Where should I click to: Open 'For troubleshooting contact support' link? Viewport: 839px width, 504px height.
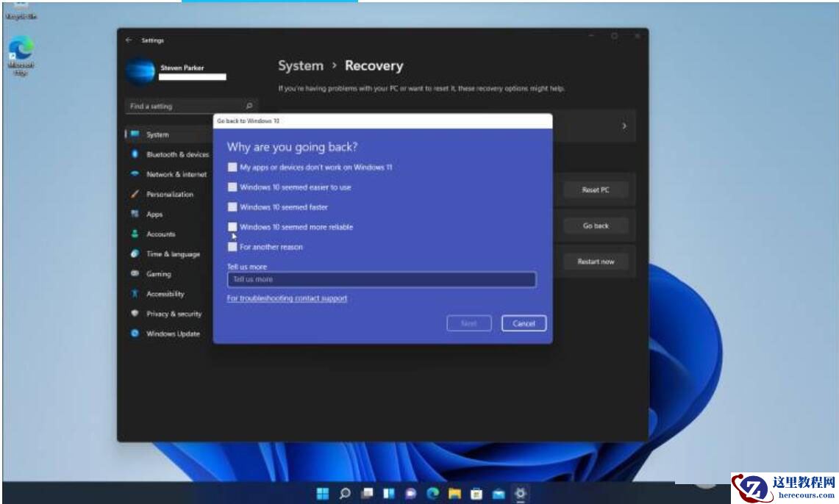[287, 298]
